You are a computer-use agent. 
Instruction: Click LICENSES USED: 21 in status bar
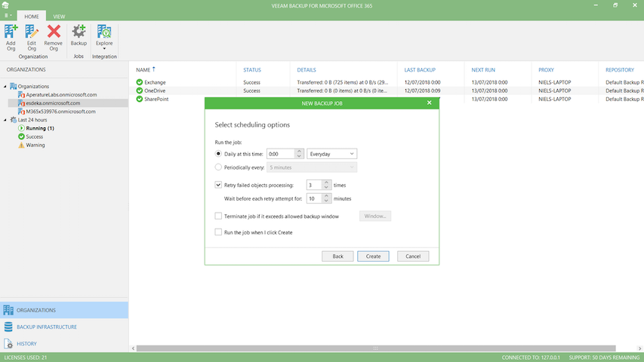coord(26,357)
